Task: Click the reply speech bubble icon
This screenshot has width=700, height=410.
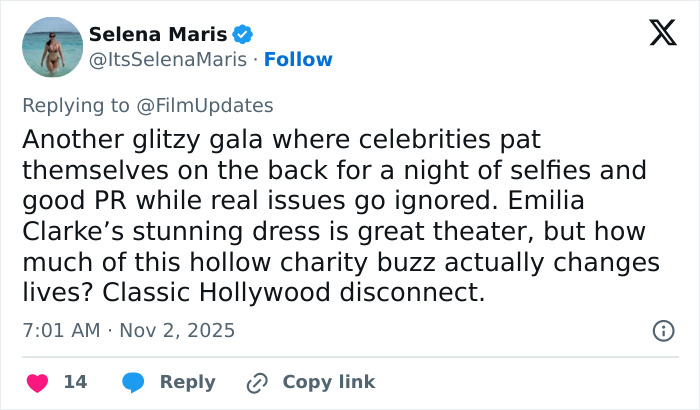Action: 133,382
